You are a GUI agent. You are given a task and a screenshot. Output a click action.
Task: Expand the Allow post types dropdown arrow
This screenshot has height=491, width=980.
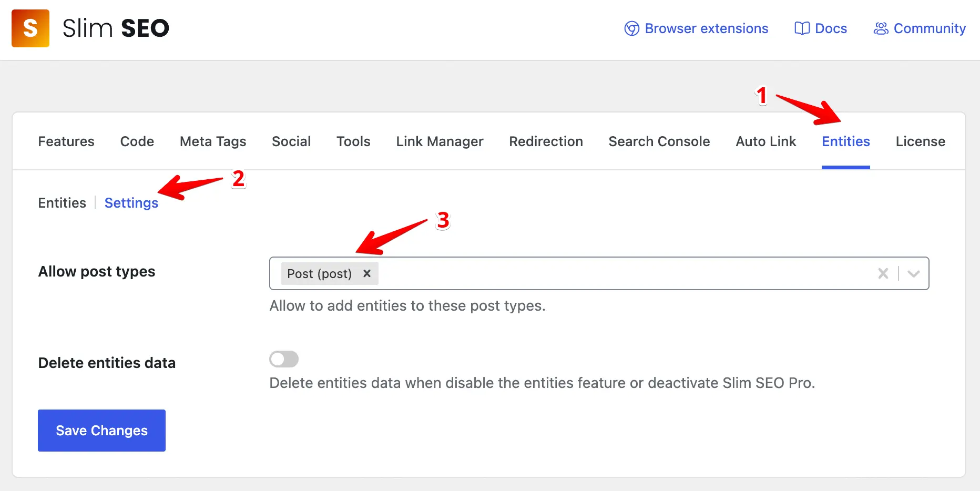click(914, 273)
